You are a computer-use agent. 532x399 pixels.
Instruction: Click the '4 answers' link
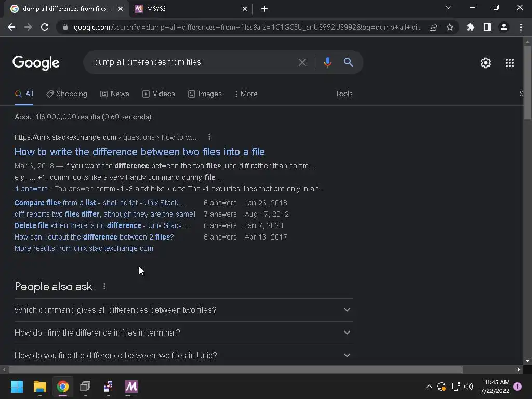(31, 189)
